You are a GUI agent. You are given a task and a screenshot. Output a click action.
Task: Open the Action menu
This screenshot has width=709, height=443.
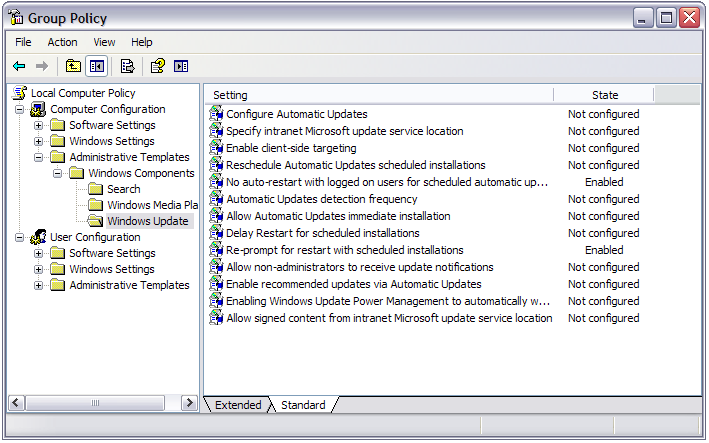62,42
